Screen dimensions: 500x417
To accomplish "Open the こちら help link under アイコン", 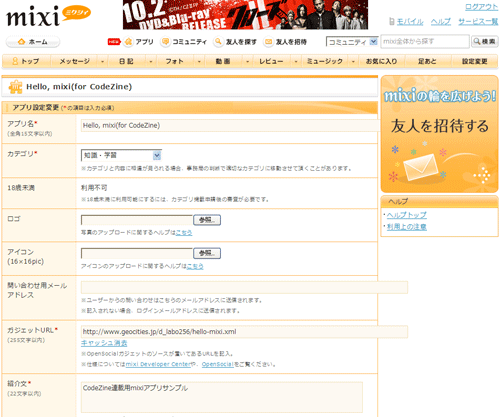I will point(195,266).
